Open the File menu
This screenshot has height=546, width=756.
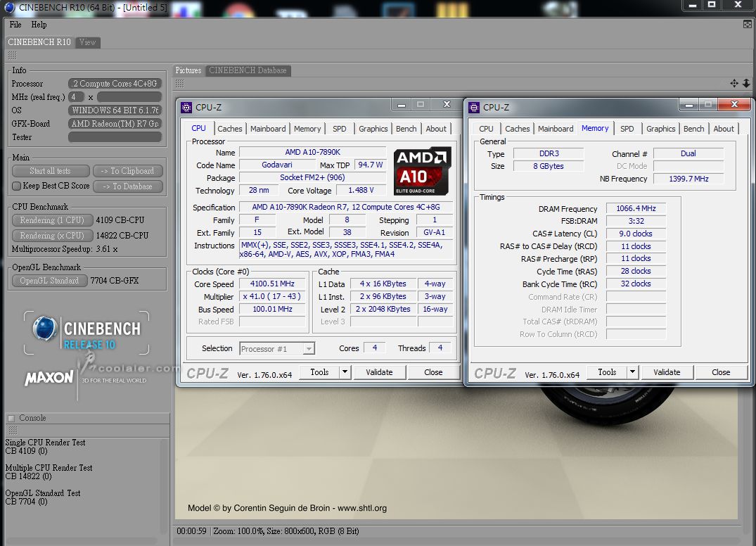pos(15,25)
